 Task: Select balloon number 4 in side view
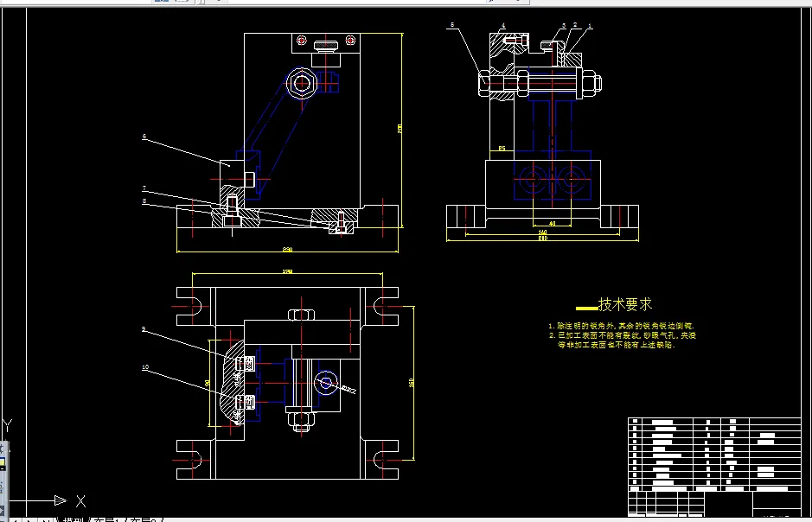(502, 25)
